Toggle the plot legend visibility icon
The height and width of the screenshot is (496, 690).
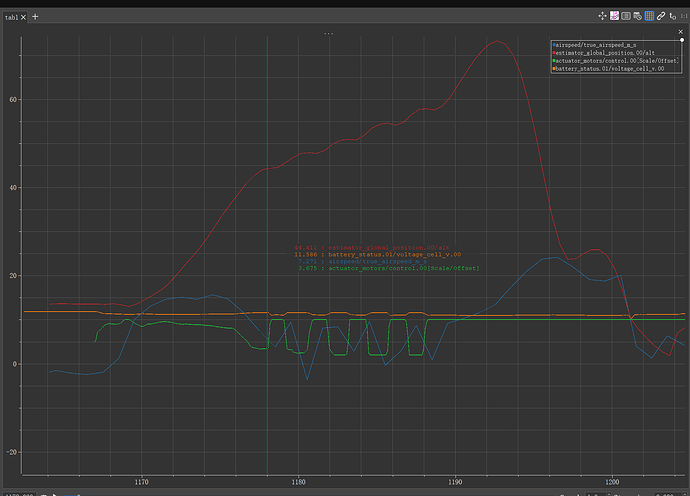tap(626, 16)
